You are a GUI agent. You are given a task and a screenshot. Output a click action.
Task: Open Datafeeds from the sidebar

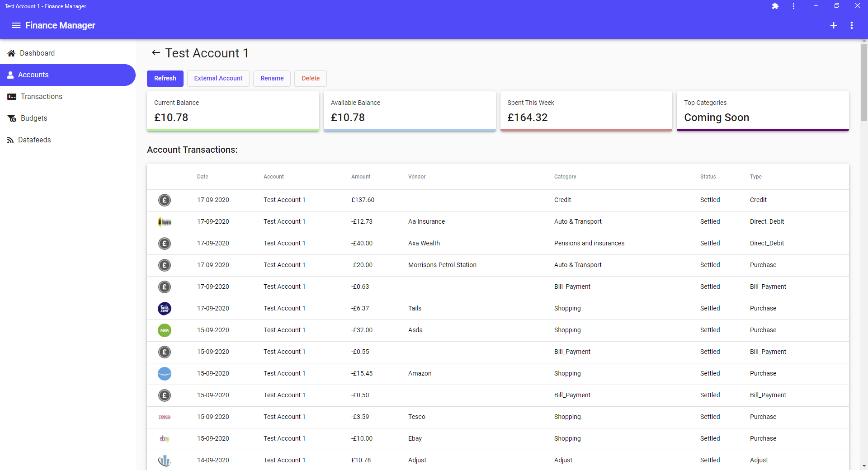(34, 140)
